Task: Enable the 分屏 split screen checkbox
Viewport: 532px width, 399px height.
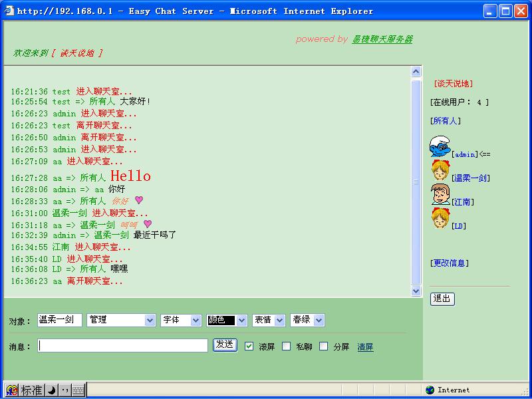Action: coord(324,346)
